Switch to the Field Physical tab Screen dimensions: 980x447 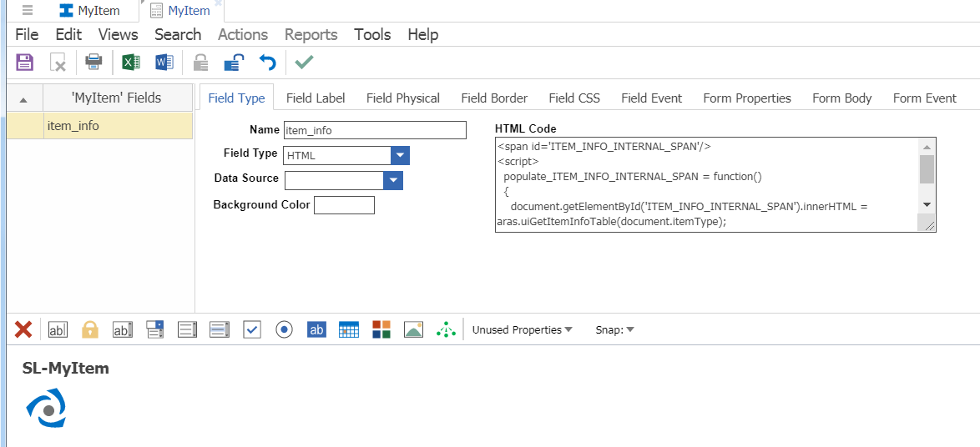click(403, 98)
